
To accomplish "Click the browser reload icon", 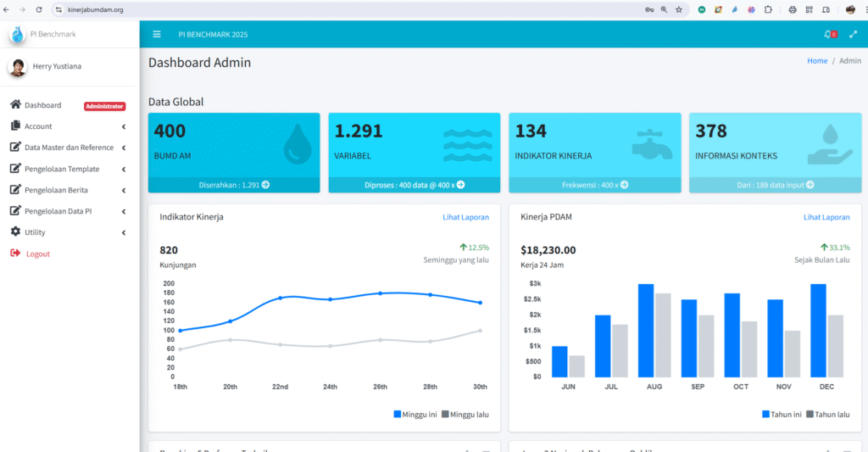I will pyautogui.click(x=39, y=9).
